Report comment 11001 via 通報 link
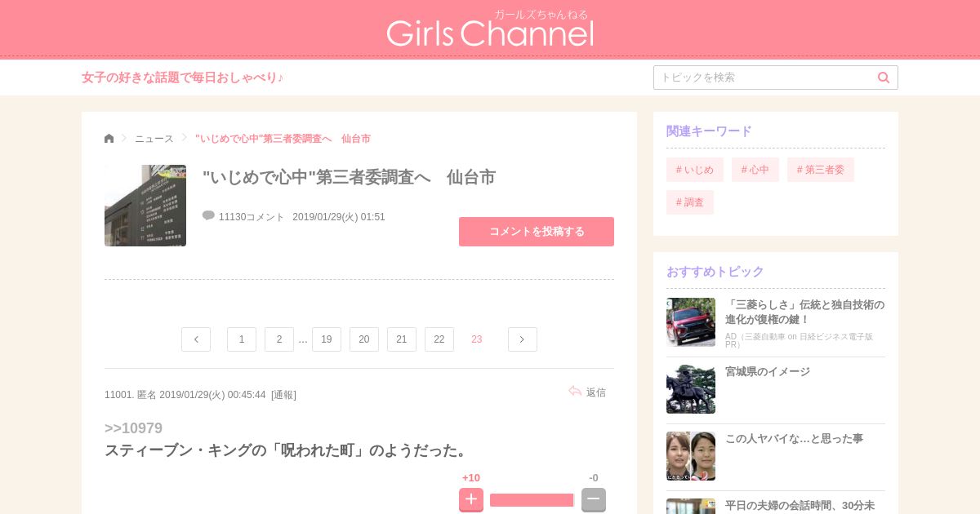The image size is (980, 514). (x=283, y=395)
